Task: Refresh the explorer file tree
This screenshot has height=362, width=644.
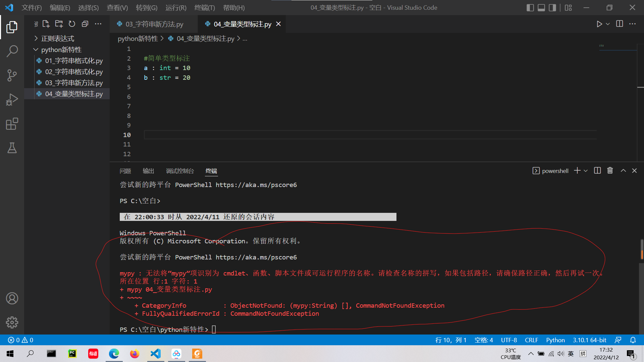Action: 72,24
